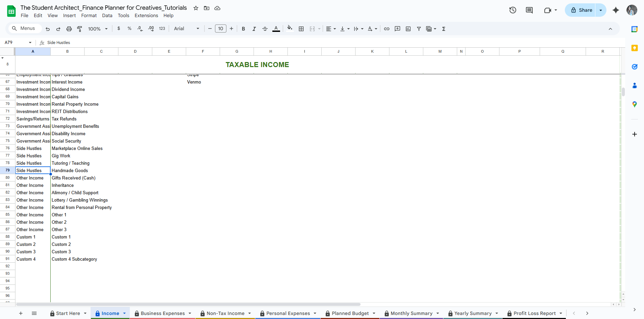Format as percent icon
Screen dimensions: 644x319
tap(129, 29)
